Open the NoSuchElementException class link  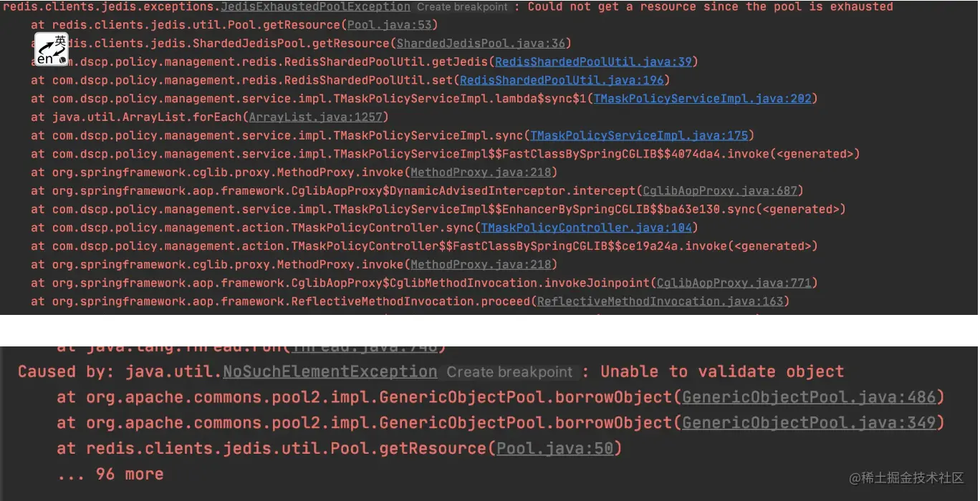coord(330,371)
